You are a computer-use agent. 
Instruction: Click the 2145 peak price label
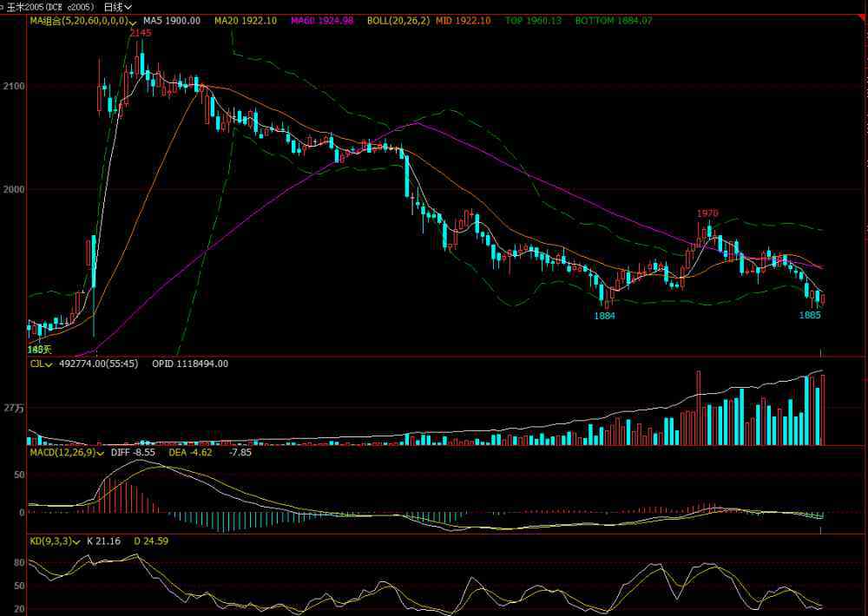[x=140, y=33]
